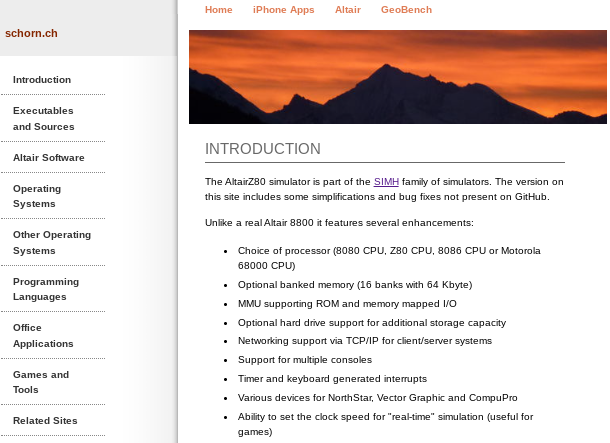
Task: Click the Support for multiple consoles bullet
Action: pos(305,360)
